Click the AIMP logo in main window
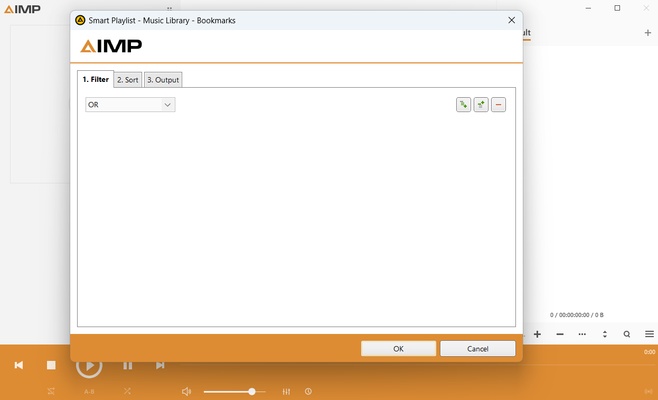This screenshot has height=400, width=658. 22,9
